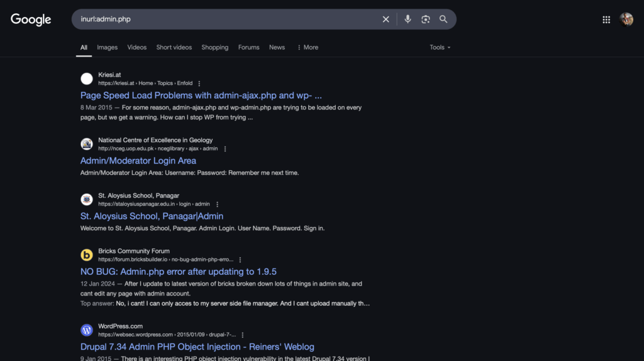
Task: Expand the Tools dropdown
Action: [440, 47]
